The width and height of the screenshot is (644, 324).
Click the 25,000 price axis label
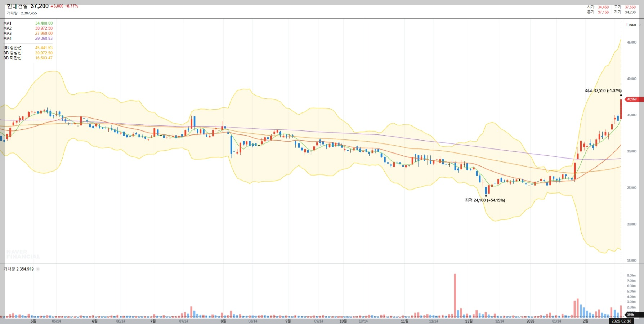point(631,188)
